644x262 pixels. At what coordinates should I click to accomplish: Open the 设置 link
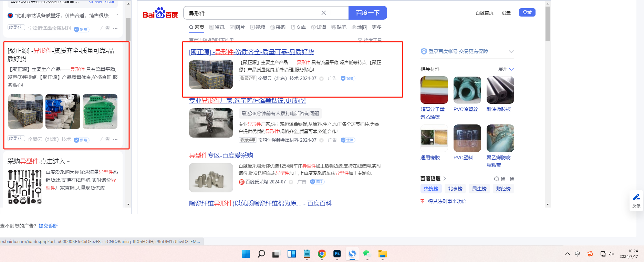click(506, 13)
